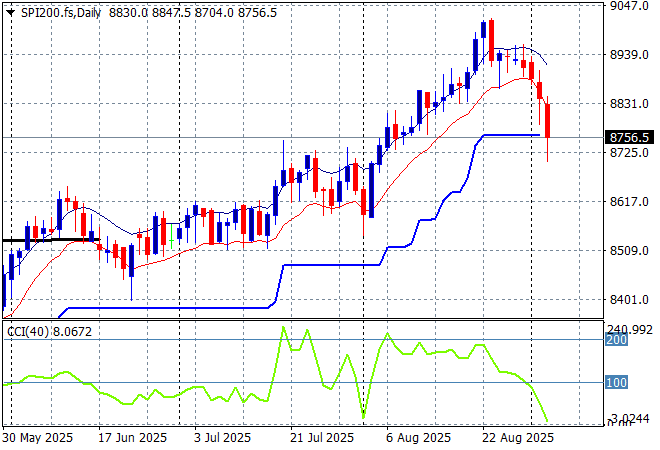
Task: Click the 3 Jul 2025 date label
Action: (222, 438)
